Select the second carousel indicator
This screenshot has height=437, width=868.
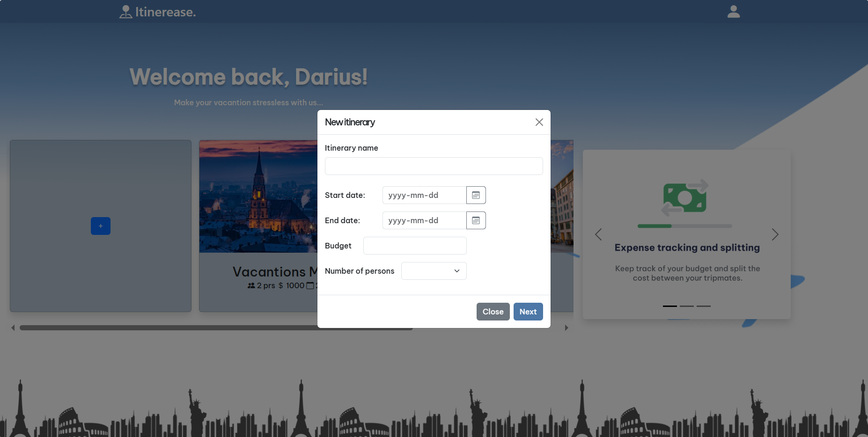[x=686, y=306]
